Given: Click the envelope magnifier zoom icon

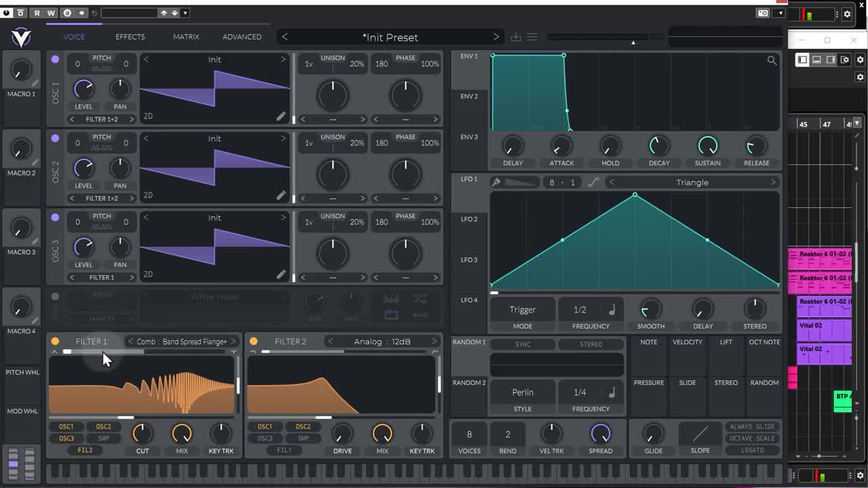Looking at the screenshot, I should point(772,60).
